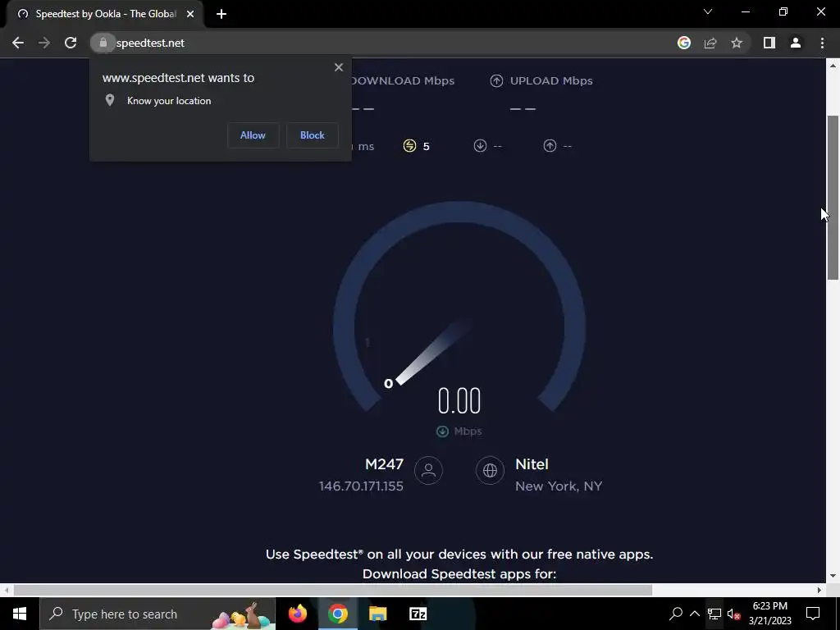Open the Google icon in address bar
Viewport: 840px width, 630px height.
[684, 43]
